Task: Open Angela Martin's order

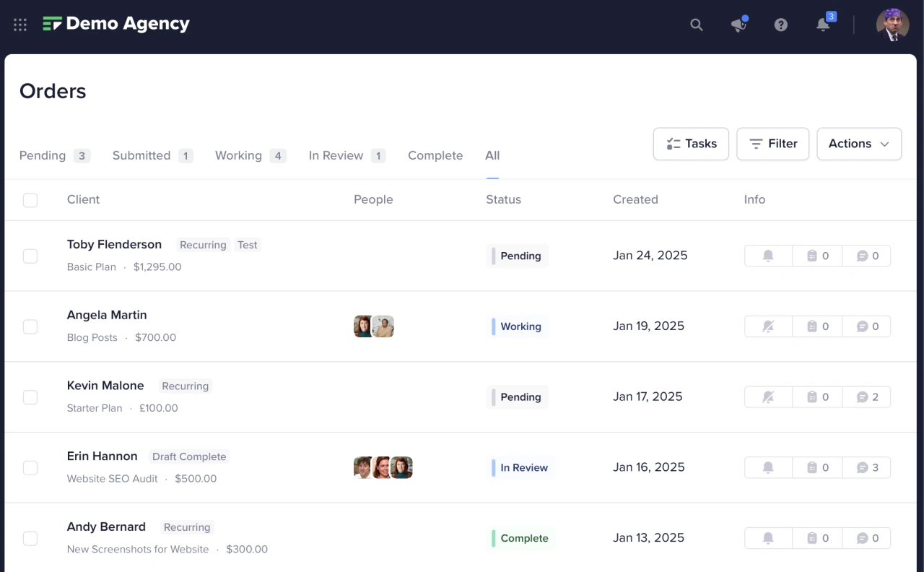Action: (107, 315)
